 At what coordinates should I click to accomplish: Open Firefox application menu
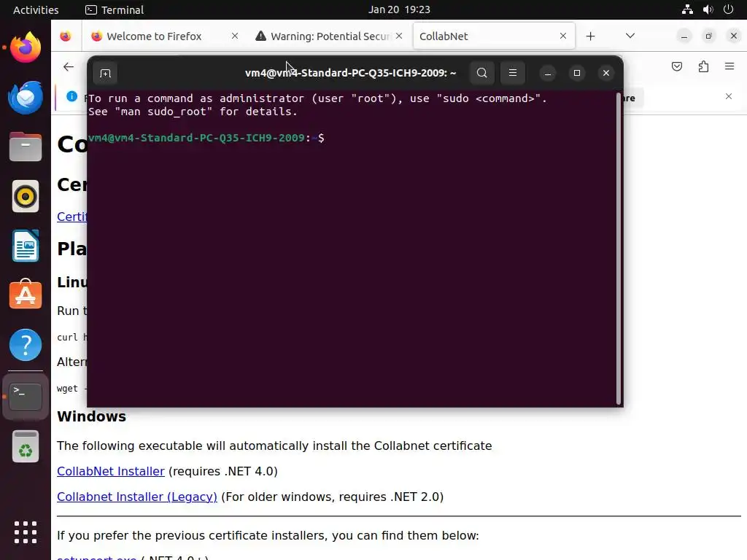(x=729, y=66)
